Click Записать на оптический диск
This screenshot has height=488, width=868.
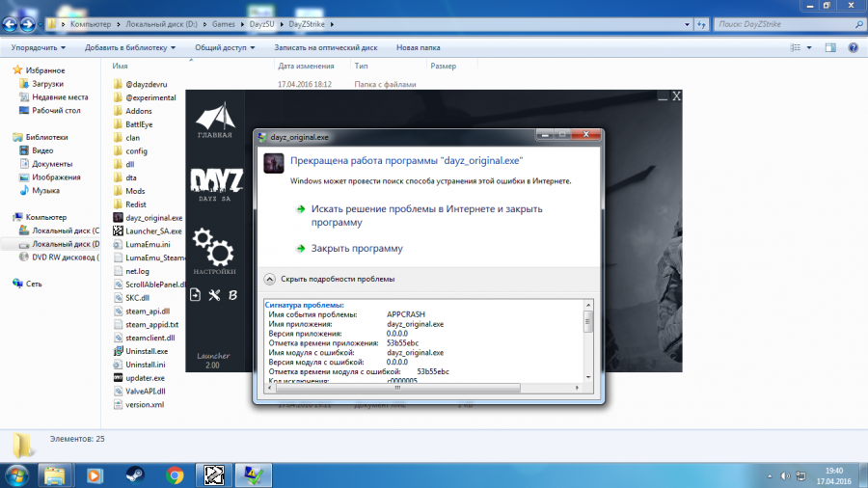pos(324,46)
